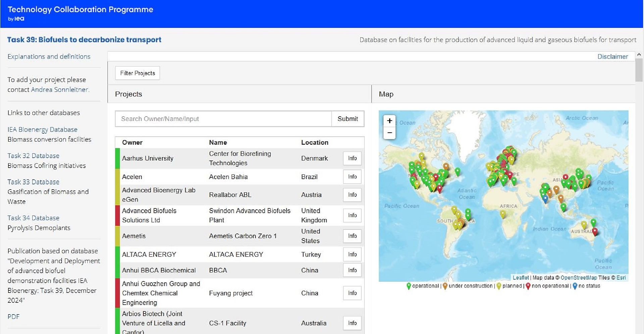This screenshot has height=334, width=644.
Task: Select the Advanced Bioenergy Lab eGen cell
Action: click(x=159, y=195)
